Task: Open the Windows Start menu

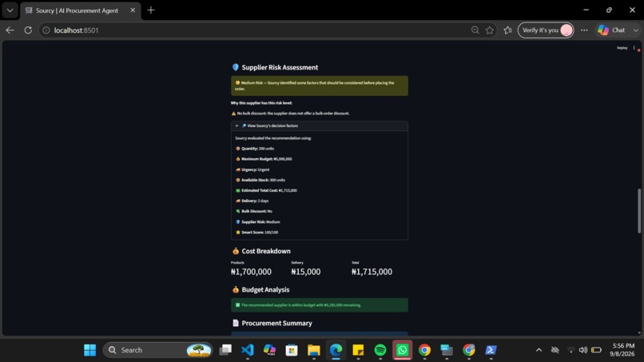Action: pos(89,350)
